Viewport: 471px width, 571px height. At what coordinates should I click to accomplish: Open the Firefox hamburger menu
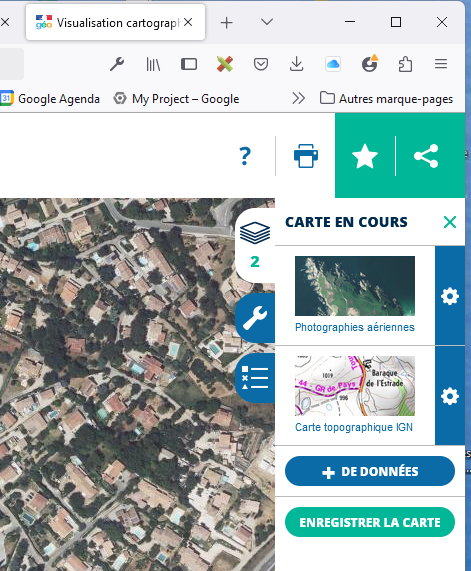point(441,64)
